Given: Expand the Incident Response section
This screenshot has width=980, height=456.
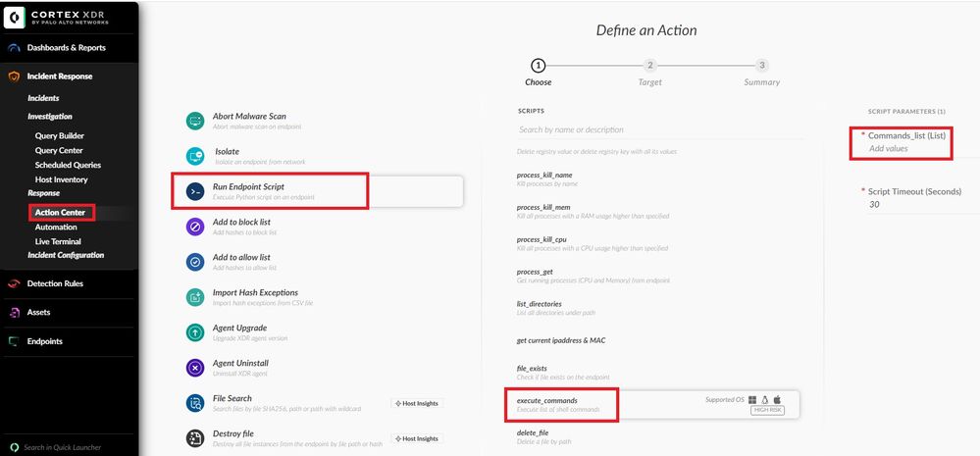Looking at the screenshot, I should click(x=59, y=76).
